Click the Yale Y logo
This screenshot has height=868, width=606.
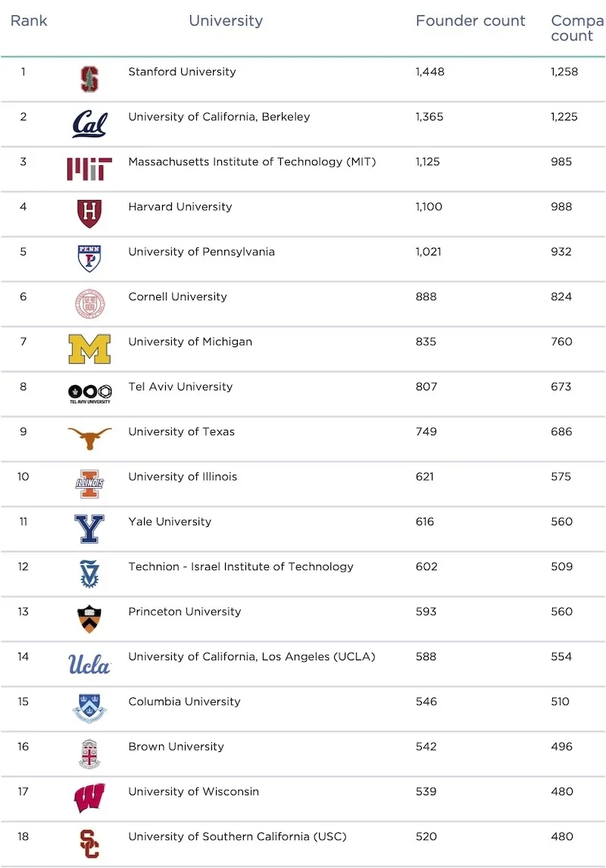tap(89, 528)
